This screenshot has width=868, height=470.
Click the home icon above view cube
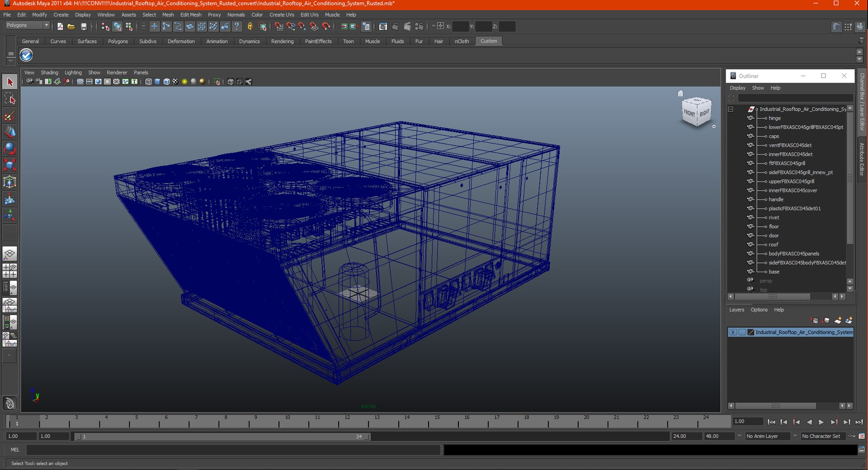coord(680,93)
